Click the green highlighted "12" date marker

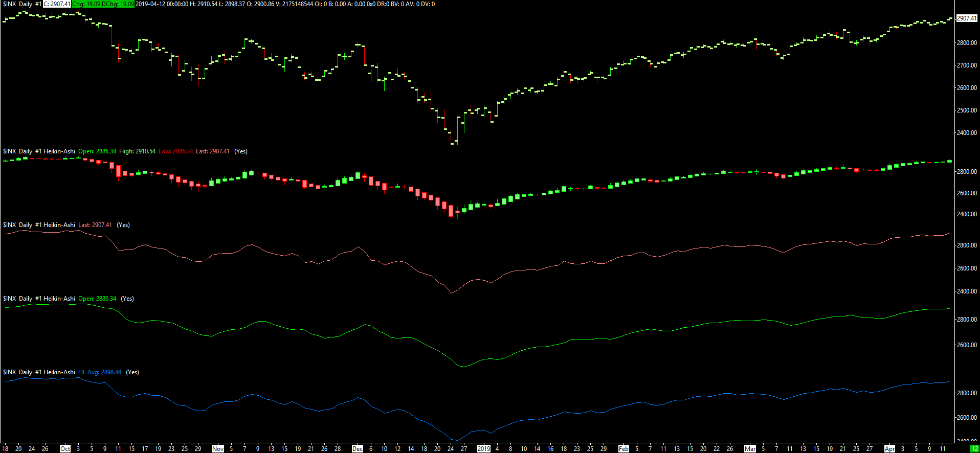[x=974, y=449]
